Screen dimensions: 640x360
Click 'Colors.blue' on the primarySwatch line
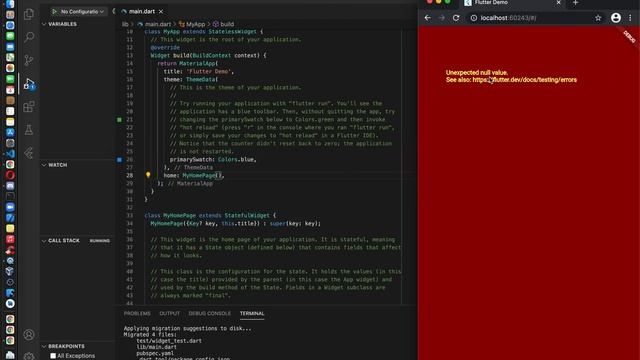[236, 160]
